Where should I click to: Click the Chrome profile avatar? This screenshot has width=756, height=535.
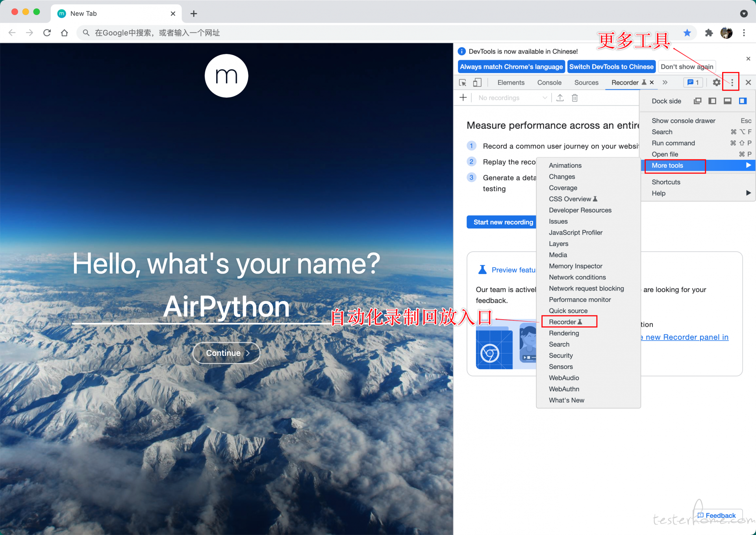click(x=726, y=33)
